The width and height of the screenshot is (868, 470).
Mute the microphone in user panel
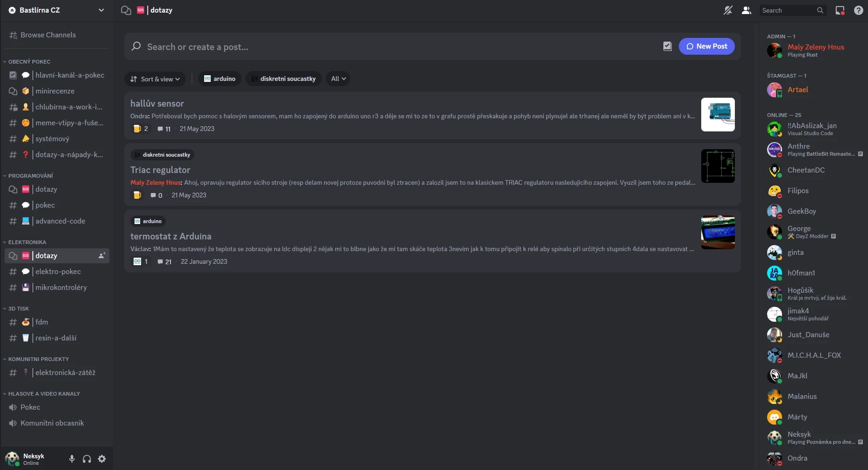click(72, 459)
